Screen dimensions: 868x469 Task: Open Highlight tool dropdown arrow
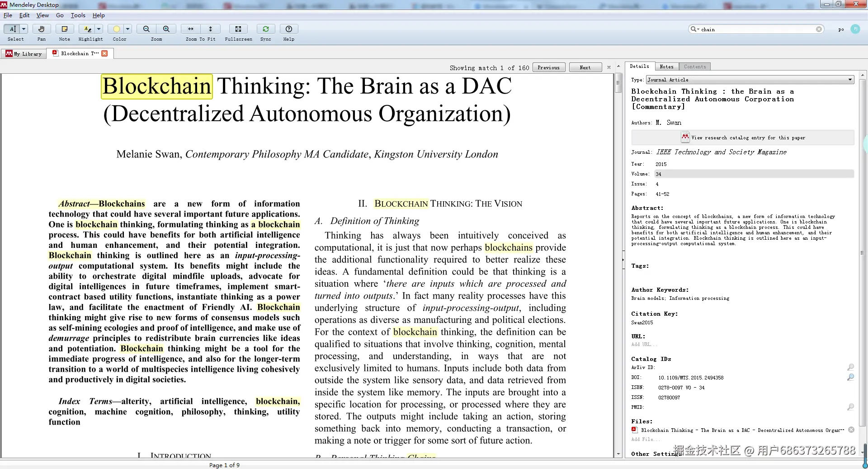[x=99, y=29]
